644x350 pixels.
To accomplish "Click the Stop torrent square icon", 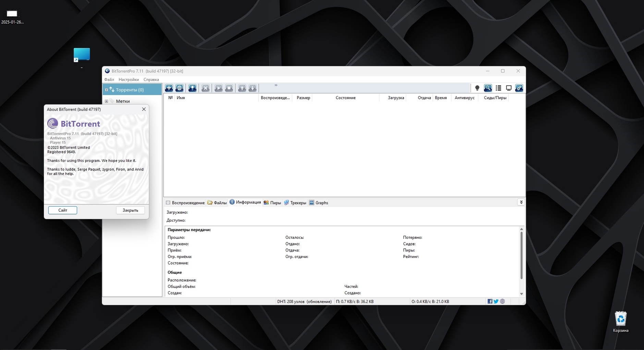I will click(229, 88).
